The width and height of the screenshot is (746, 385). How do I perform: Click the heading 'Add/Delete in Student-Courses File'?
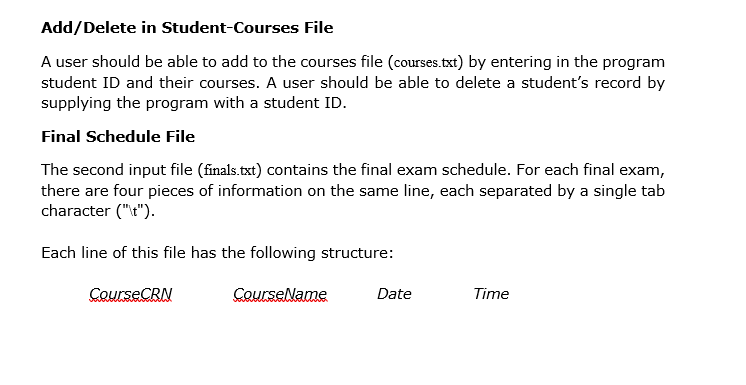tap(187, 28)
